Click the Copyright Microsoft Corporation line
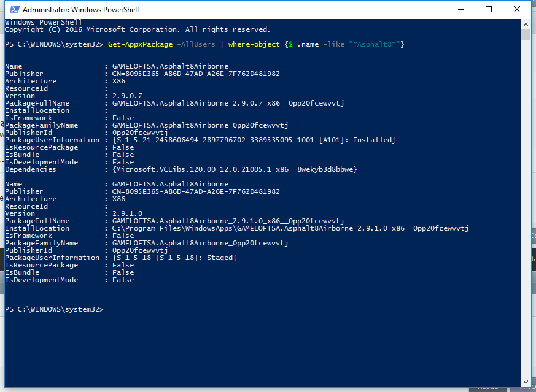The image size is (536, 392). coord(138,29)
